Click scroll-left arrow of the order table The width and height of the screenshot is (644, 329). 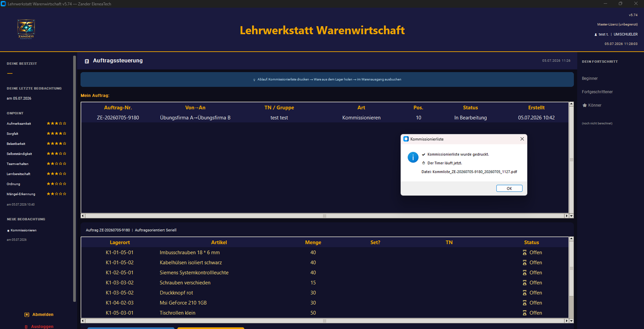pos(83,216)
